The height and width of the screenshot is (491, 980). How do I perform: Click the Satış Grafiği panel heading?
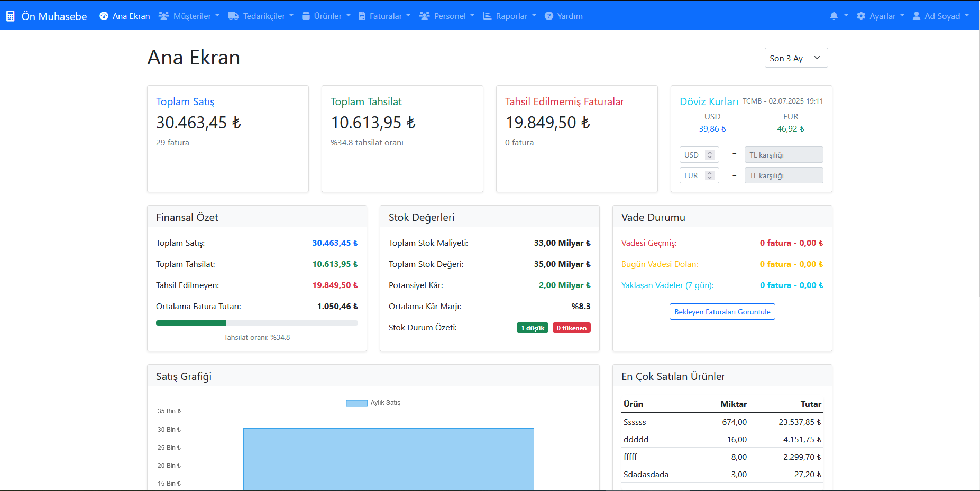click(x=184, y=376)
